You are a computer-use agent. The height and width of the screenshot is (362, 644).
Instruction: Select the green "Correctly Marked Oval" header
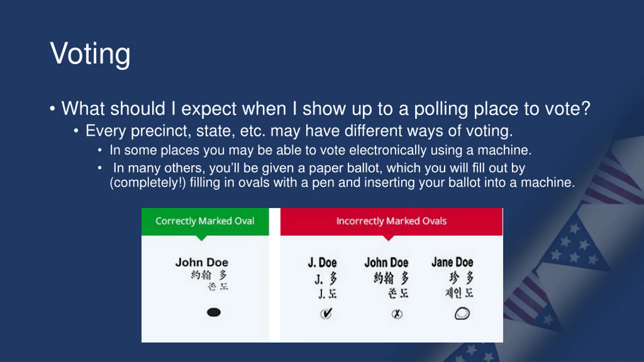(x=205, y=221)
